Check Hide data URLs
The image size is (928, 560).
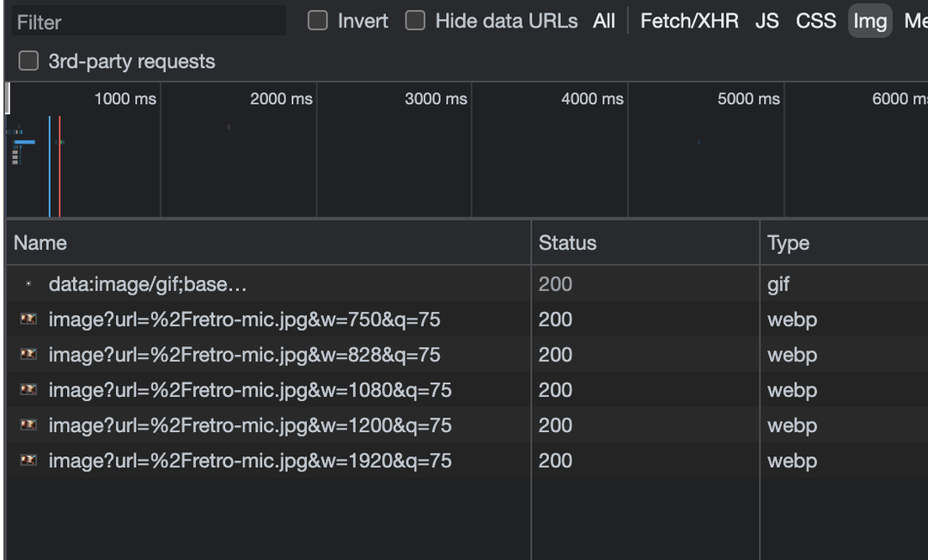click(415, 20)
